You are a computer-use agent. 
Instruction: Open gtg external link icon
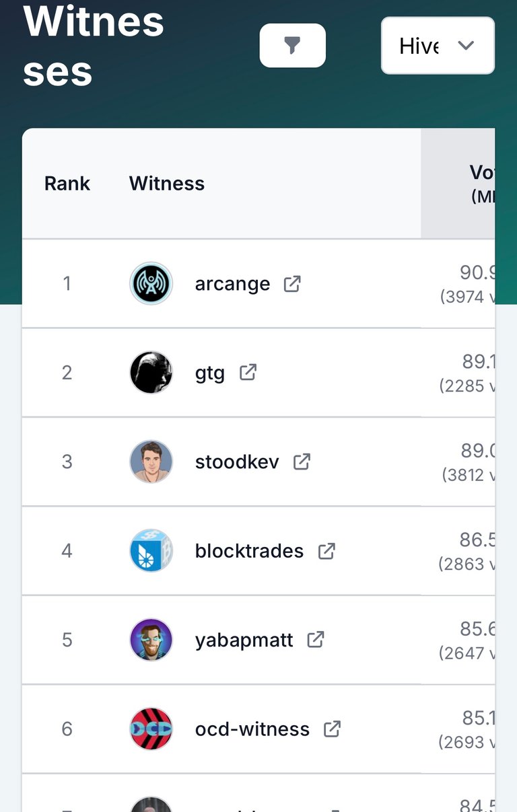(x=248, y=372)
